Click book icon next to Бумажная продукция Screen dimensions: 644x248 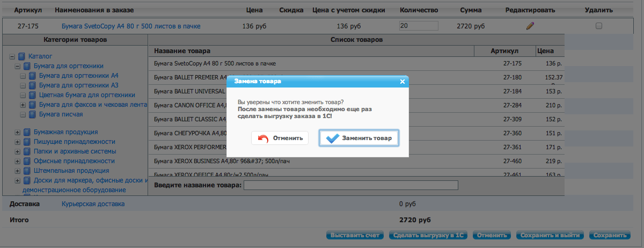[x=27, y=132]
